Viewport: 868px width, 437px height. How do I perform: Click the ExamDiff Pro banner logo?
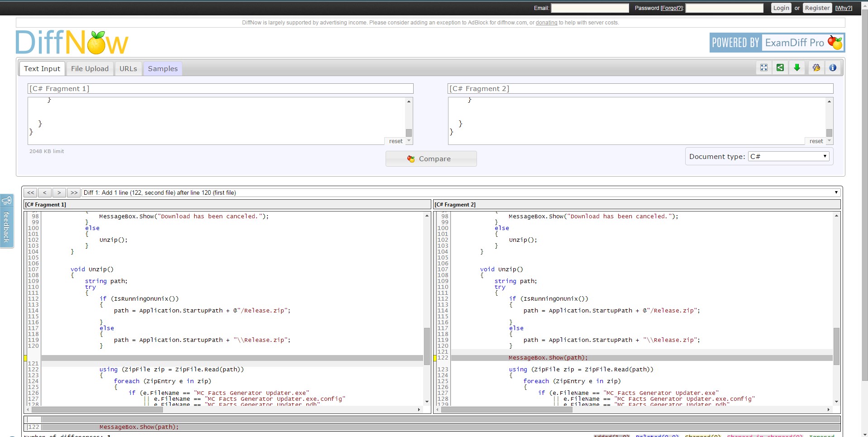[777, 43]
